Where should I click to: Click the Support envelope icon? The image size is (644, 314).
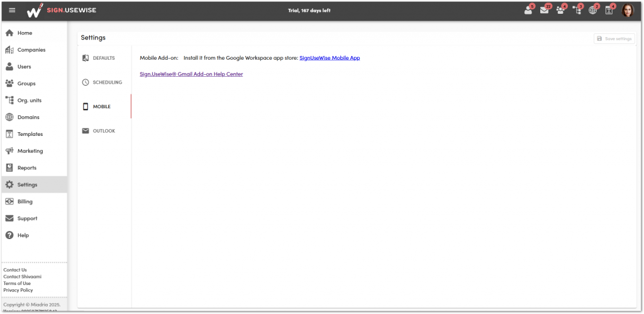pos(9,218)
